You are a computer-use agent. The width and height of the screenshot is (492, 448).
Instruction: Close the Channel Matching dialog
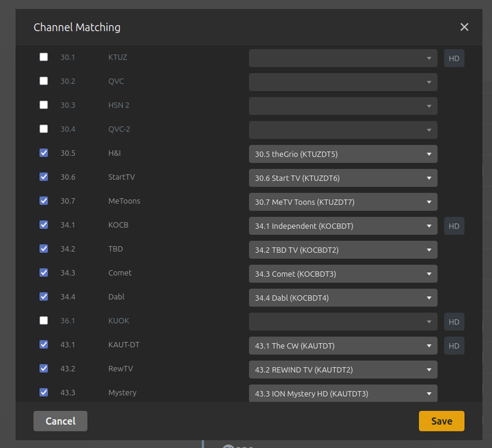(x=464, y=27)
